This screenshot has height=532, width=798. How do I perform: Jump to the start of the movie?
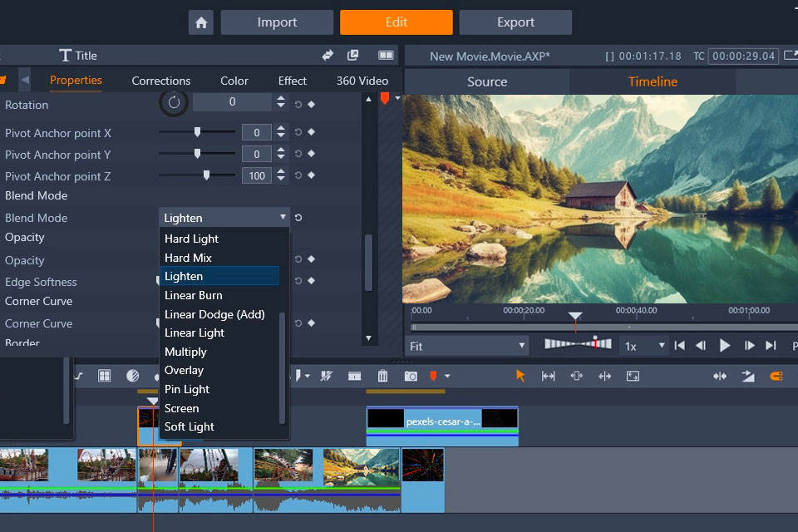coord(679,346)
